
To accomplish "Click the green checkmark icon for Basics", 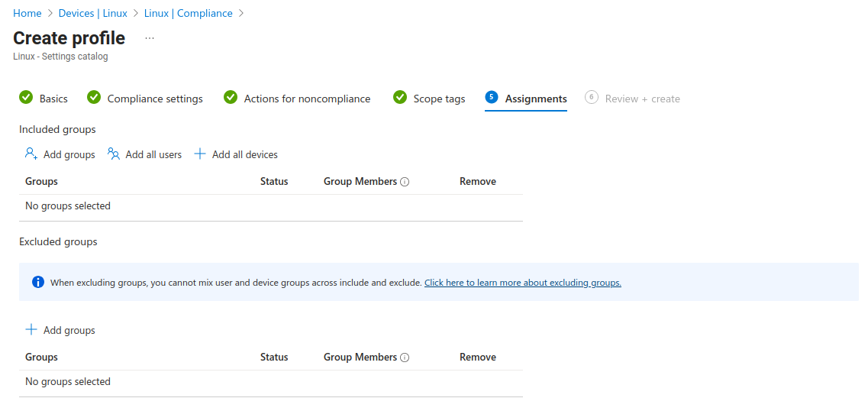I will click(x=26, y=98).
